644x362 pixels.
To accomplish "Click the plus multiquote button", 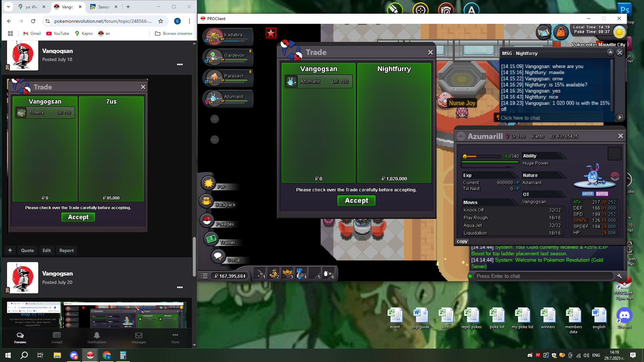I will 10,250.
